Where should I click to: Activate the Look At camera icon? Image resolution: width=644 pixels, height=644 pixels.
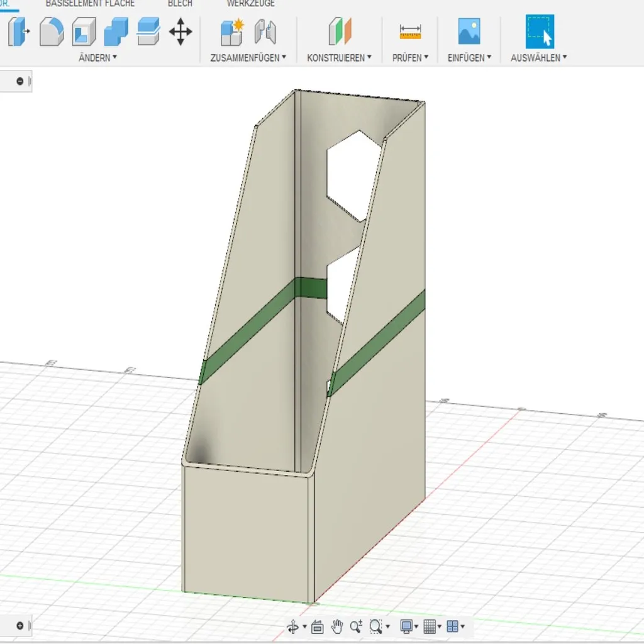click(317, 626)
